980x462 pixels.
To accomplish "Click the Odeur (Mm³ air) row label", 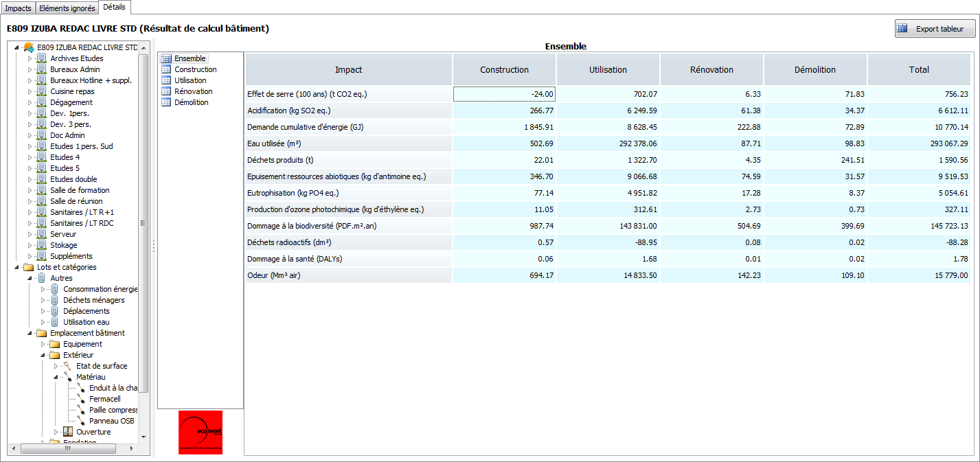I will pyautogui.click(x=349, y=275).
